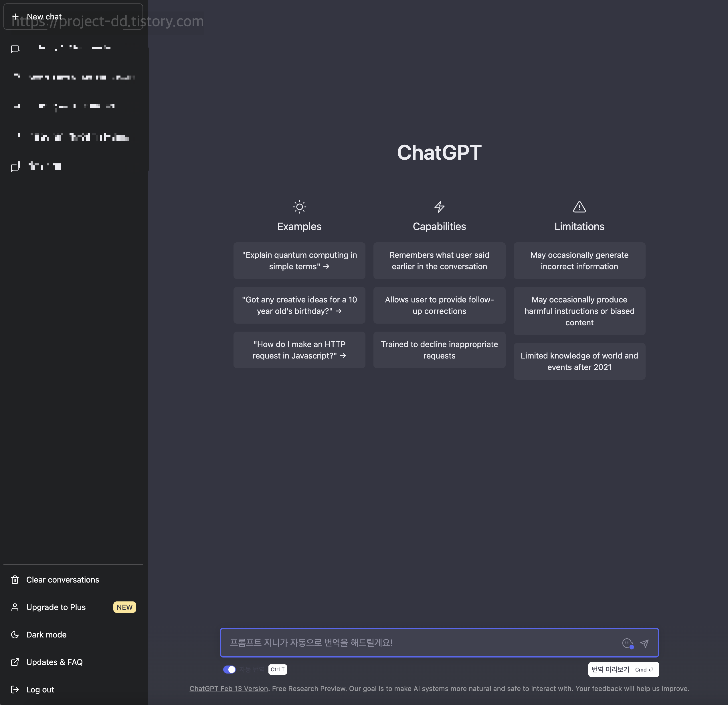728x705 pixels.
Task: Click the NEW badge next to Upgrade to Plus
Action: (x=124, y=607)
